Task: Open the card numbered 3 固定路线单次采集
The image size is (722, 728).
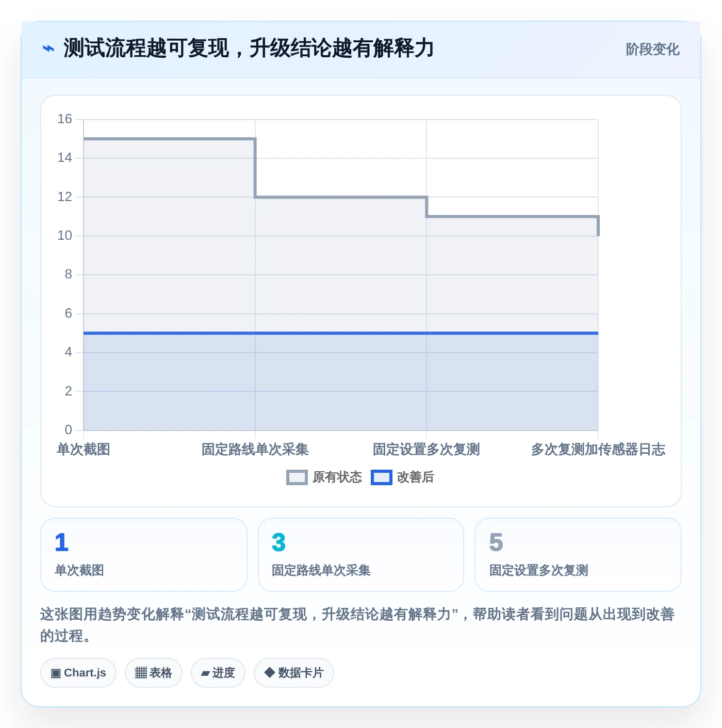Action: [361, 555]
